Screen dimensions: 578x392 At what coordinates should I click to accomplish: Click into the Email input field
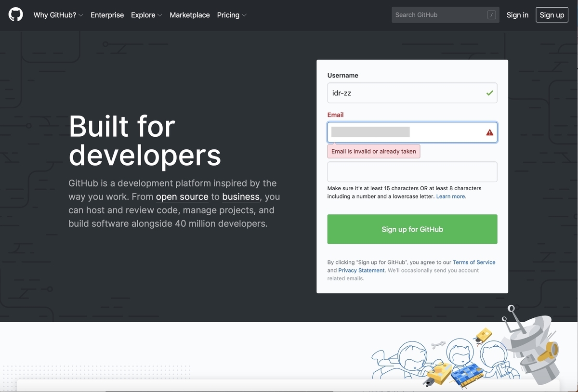tap(412, 132)
